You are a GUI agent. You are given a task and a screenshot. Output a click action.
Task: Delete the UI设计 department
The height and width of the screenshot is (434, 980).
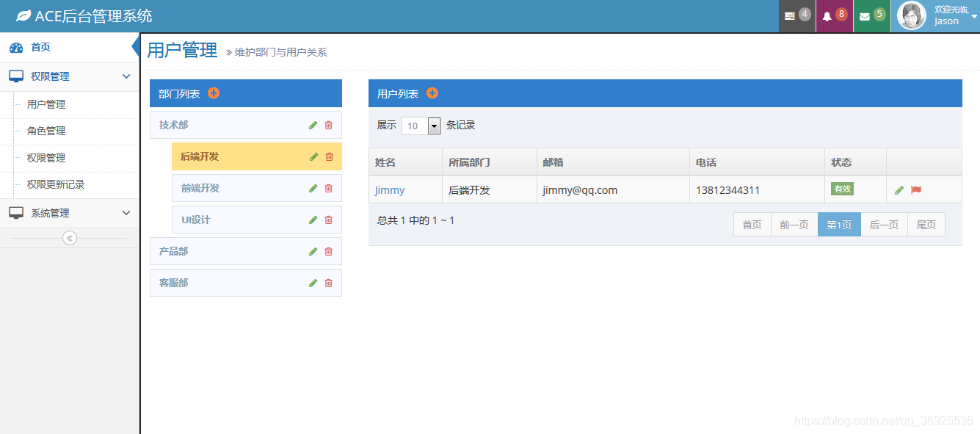[328, 220]
